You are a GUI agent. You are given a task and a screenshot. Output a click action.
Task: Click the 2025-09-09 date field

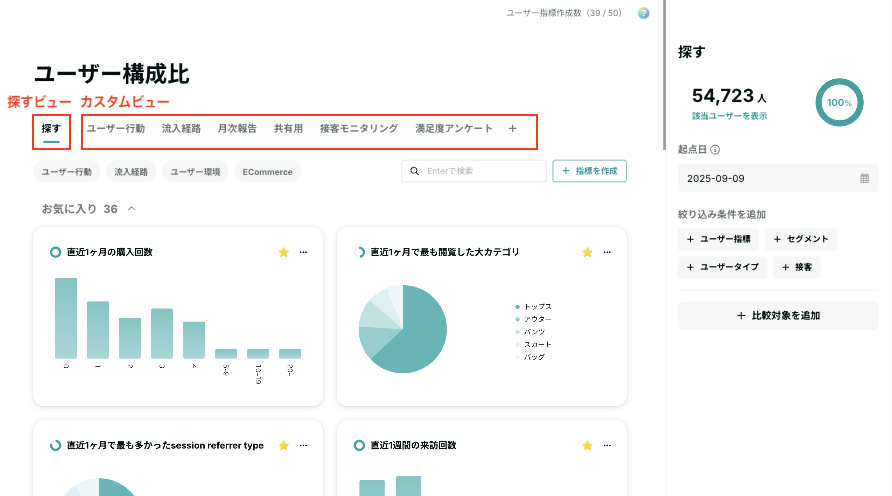click(778, 179)
